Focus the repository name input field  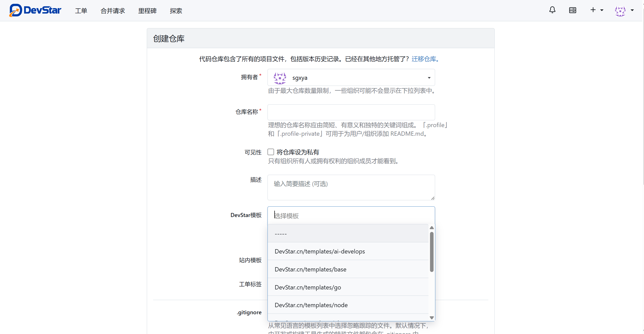[x=351, y=112]
